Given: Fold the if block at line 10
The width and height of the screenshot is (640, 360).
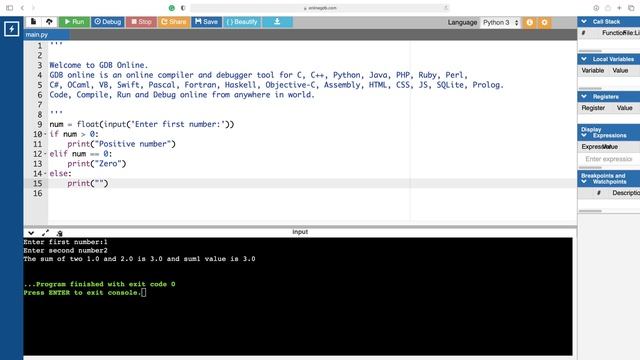Looking at the screenshot, I should coord(45,134).
